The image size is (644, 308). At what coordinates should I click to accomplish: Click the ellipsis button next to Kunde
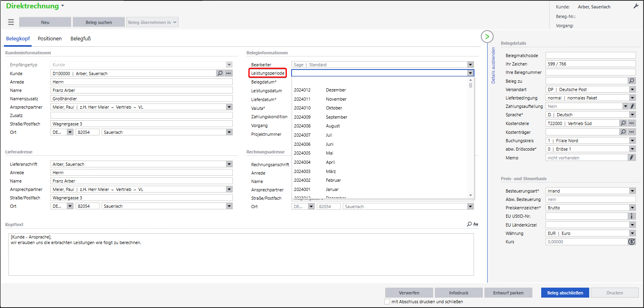click(x=228, y=74)
